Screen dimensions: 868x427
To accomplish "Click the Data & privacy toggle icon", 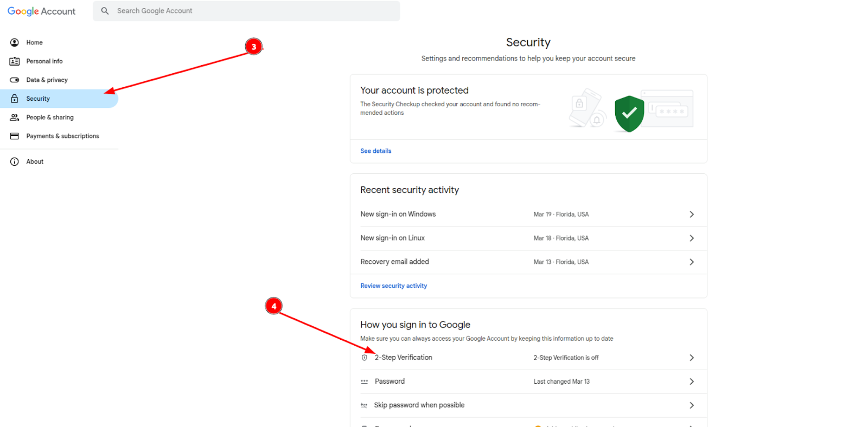I will [x=15, y=80].
